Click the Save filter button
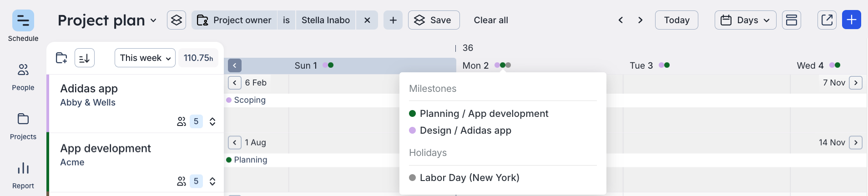 pyautogui.click(x=434, y=20)
